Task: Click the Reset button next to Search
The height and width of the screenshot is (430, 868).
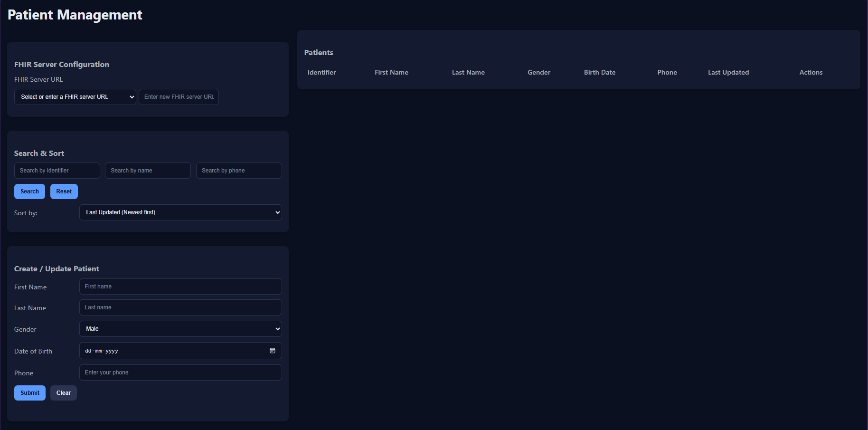Action: pyautogui.click(x=64, y=191)
